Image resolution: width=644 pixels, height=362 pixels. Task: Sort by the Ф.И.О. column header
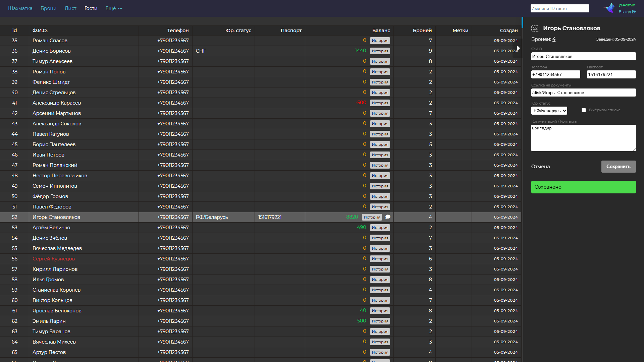click(x=40, y=31)
